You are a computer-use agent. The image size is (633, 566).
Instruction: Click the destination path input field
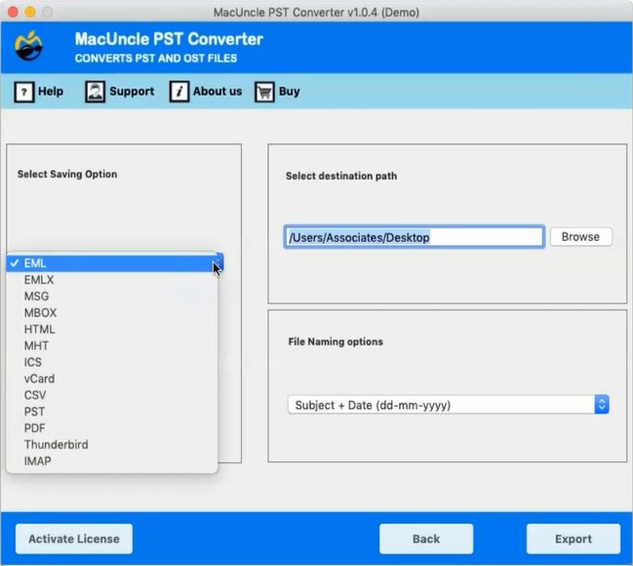[414, 237]
